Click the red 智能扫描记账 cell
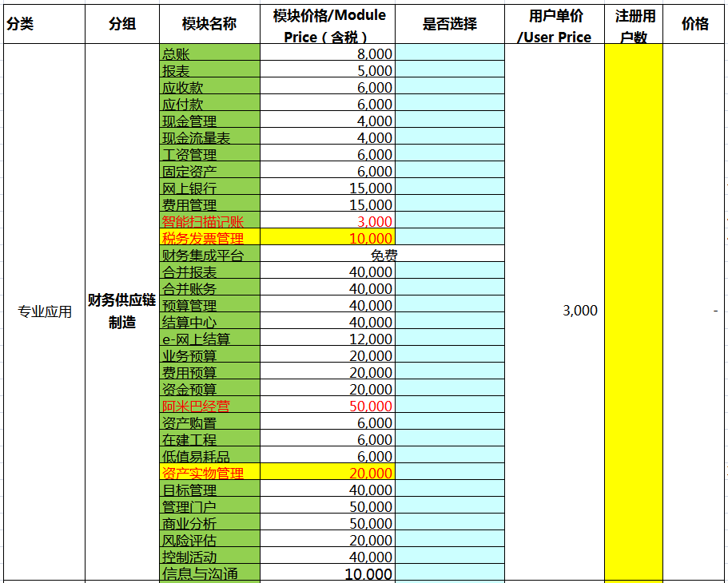 [209, 221]
